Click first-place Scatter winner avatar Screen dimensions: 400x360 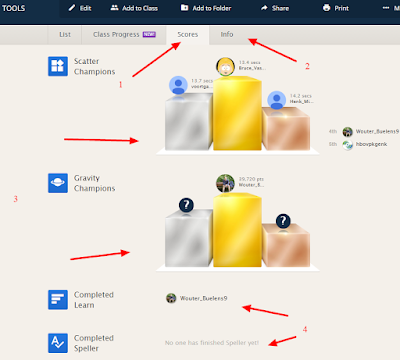(x=225, y=66)
